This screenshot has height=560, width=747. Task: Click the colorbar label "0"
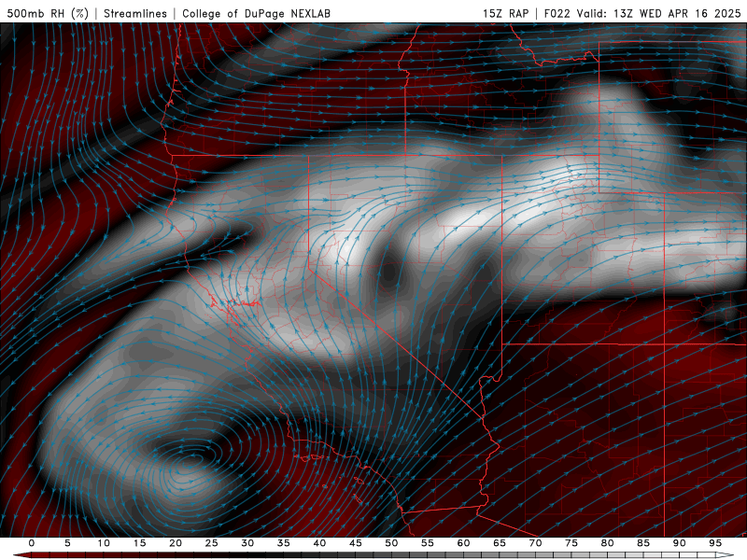click(x=32, y=543)
